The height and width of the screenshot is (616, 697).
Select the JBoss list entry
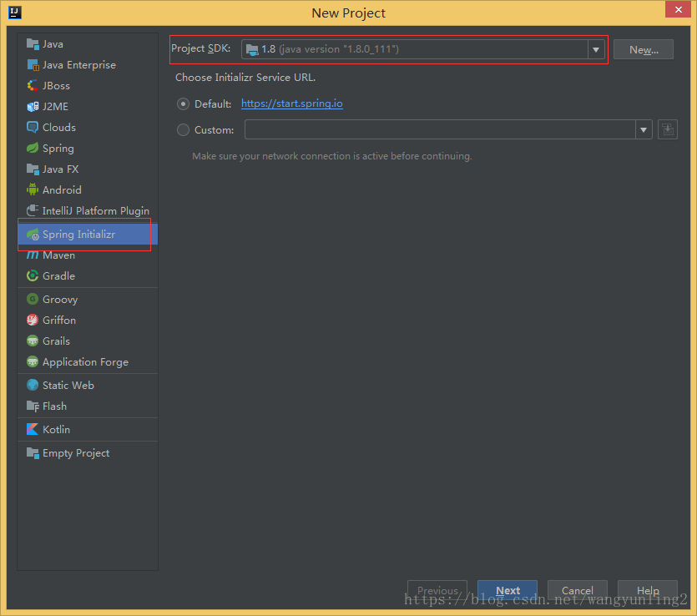(x=88, y=86)
